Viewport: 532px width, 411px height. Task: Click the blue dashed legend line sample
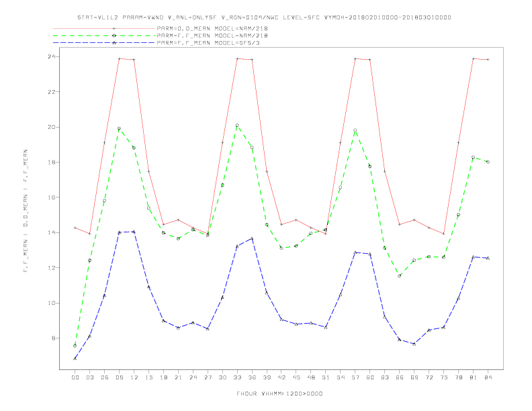(104, 43)
